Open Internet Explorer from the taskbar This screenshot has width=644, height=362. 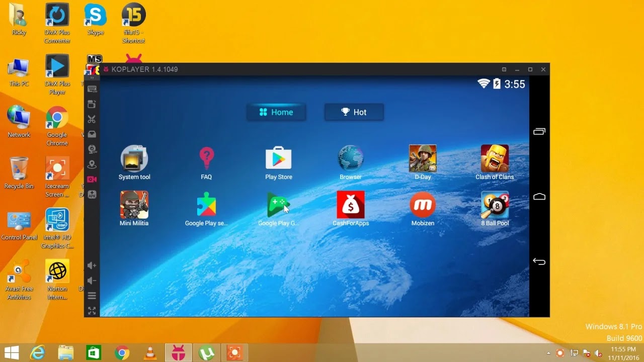pyautogui.click(x=38, y=353)
